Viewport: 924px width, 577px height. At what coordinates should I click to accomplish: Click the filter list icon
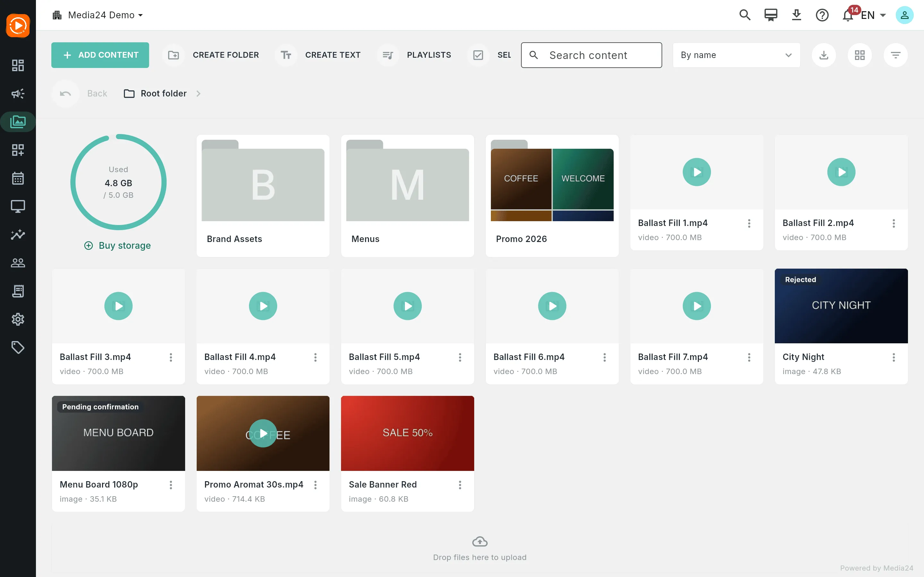(x=895, y=55)
